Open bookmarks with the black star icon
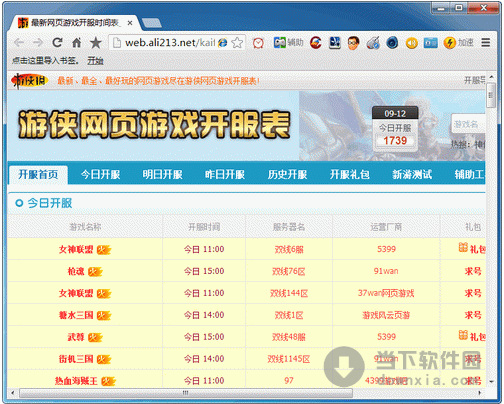 pyautogui.click(x=96, y=42)
